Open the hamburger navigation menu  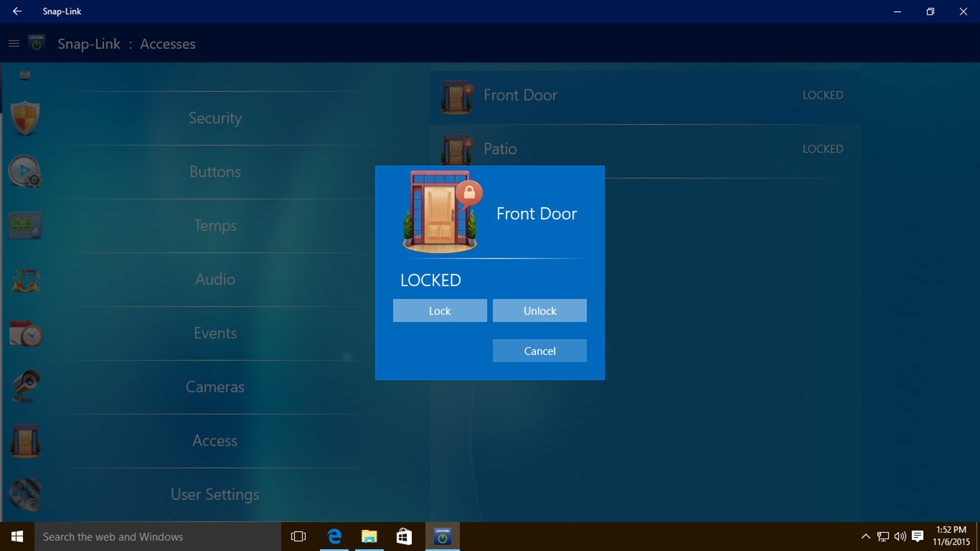14,43
